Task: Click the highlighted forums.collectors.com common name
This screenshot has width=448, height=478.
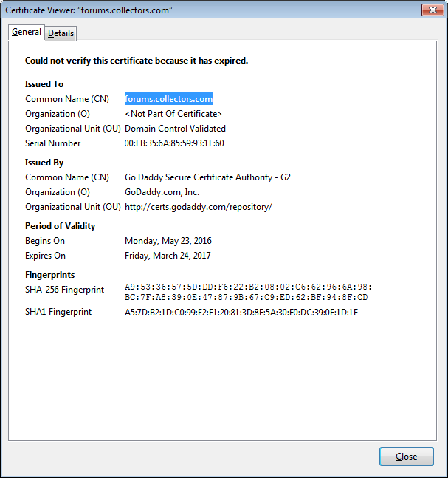Action: (168, 99)
